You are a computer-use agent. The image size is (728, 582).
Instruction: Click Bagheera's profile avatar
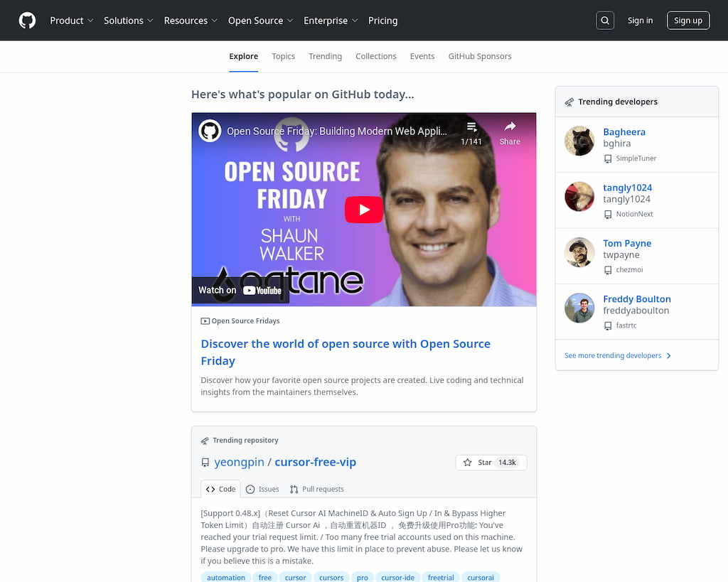[579, 141]
